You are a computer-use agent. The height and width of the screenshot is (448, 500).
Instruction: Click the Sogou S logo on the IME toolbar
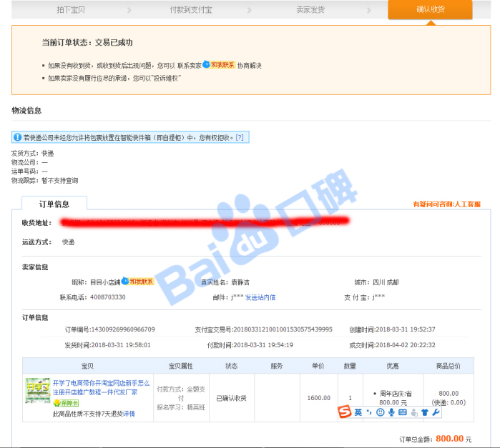pyautogui.click(x=344, y=412)
